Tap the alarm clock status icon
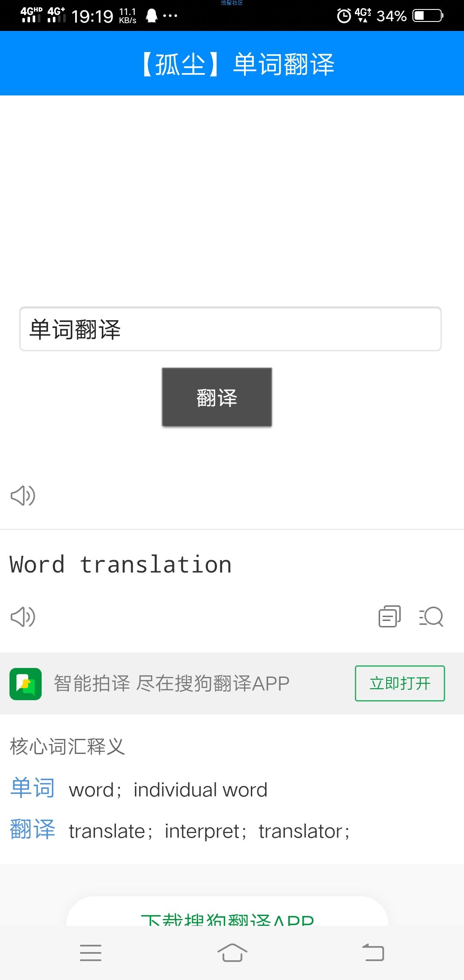 click(344, 16)
